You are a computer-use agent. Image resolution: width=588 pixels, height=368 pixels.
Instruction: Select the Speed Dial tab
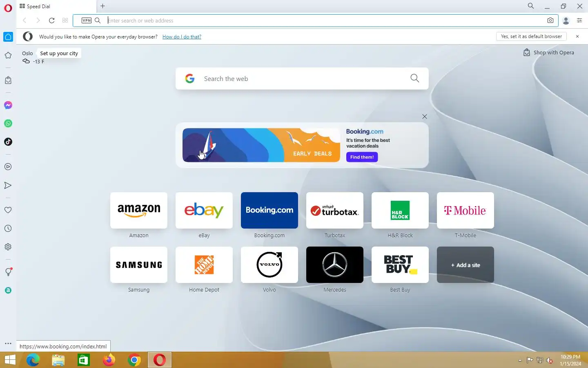[x=56, y=6]
